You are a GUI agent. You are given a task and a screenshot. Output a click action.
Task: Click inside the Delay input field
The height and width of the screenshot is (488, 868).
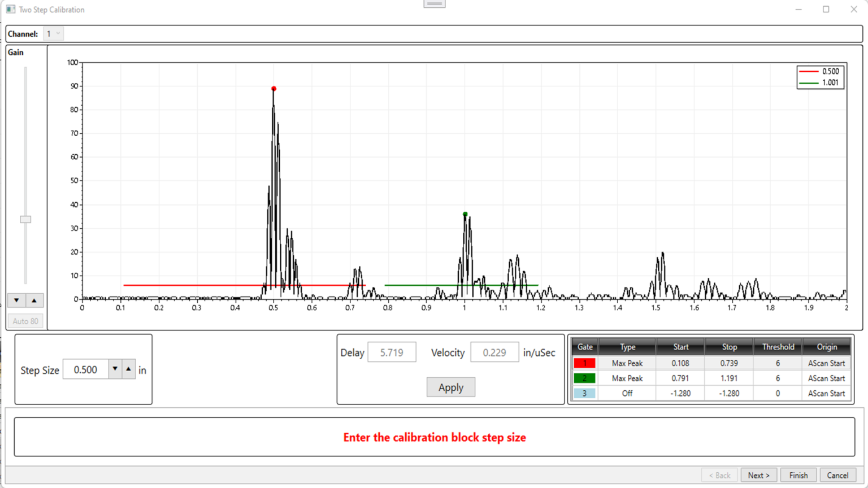(392, 352)
